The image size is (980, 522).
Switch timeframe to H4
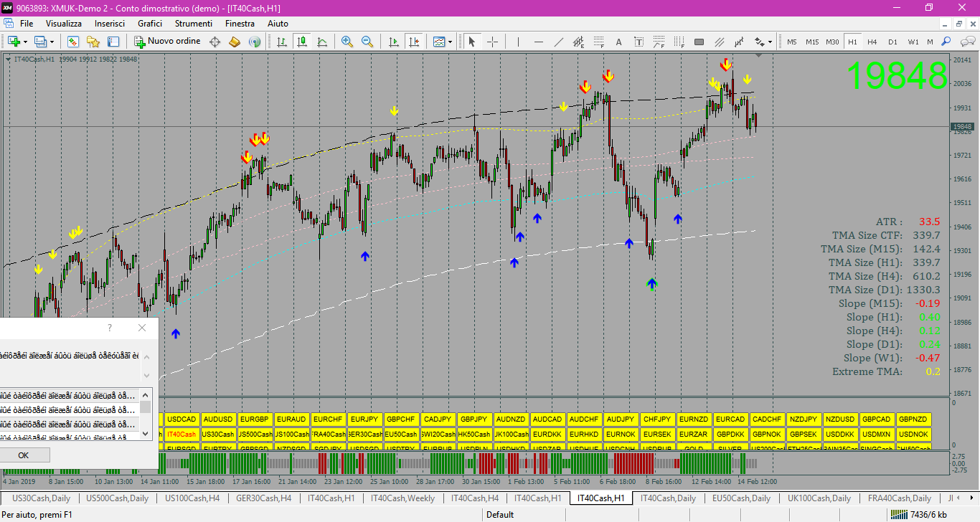[872, 42]
